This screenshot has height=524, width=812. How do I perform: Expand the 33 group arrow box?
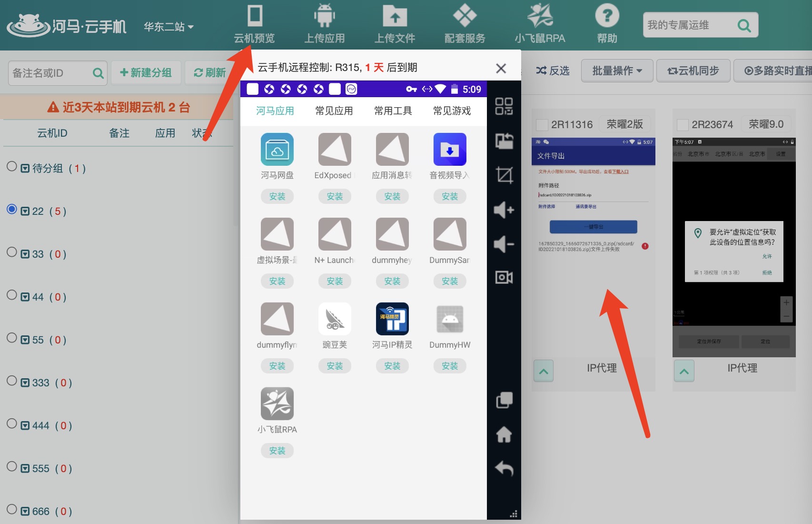[x=25, y=254]
